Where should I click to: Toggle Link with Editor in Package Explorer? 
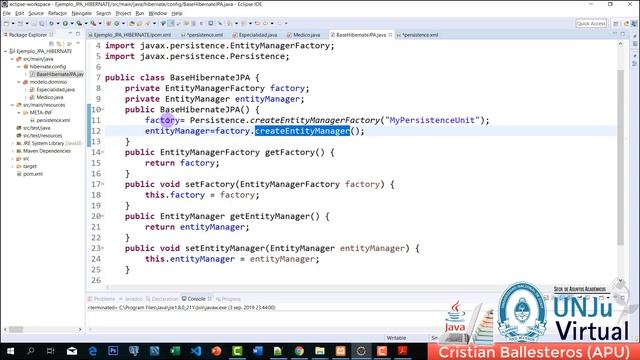click(60, 43)
